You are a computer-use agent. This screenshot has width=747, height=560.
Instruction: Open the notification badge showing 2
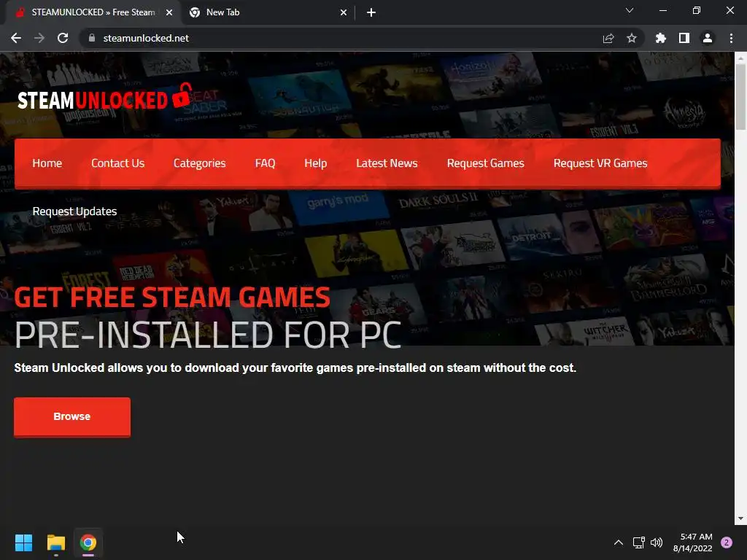point(727,542)
